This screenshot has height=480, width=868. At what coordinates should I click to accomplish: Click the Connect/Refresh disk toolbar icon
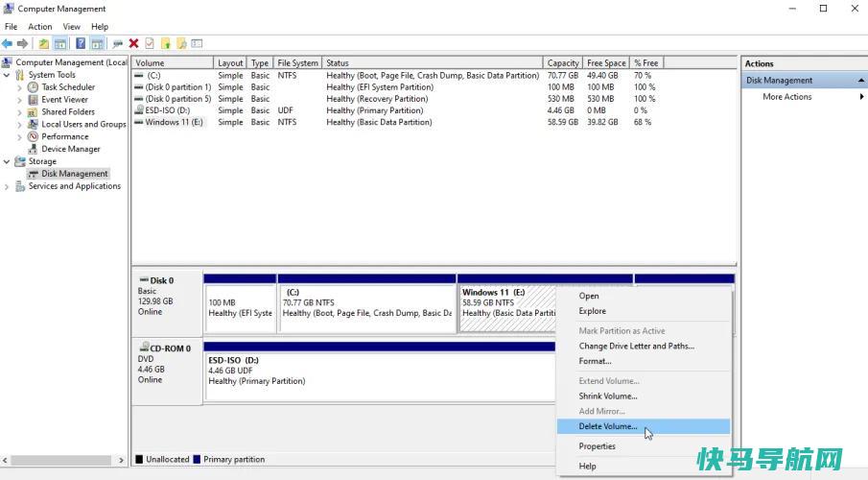point(117,43)
